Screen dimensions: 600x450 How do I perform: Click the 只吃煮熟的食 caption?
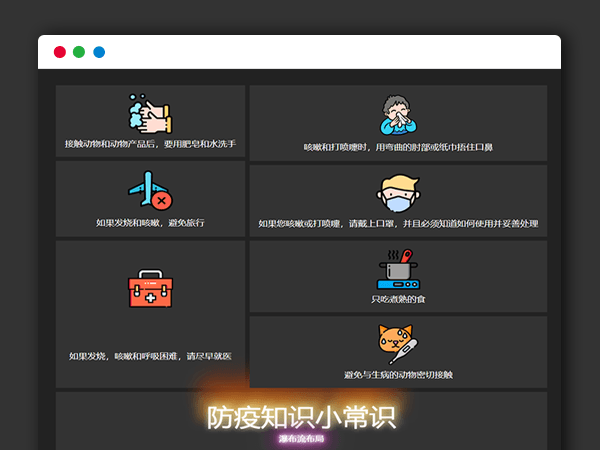(398, 299)
